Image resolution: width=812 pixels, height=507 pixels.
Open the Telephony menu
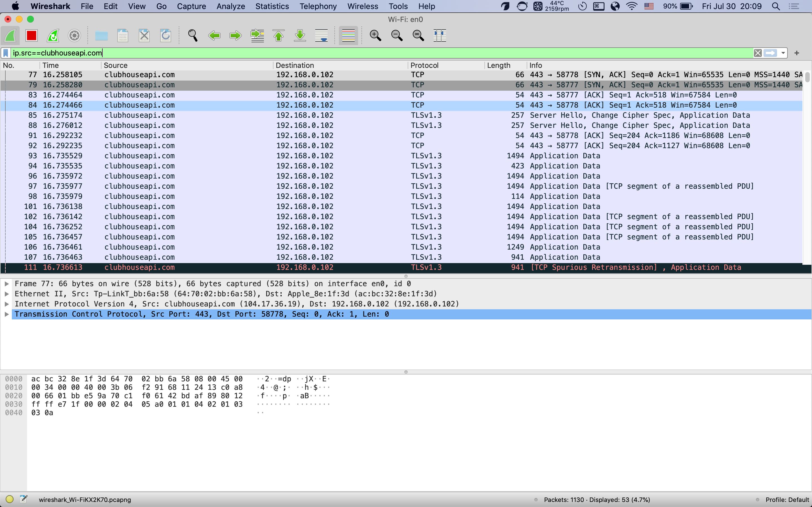[317, 6]
